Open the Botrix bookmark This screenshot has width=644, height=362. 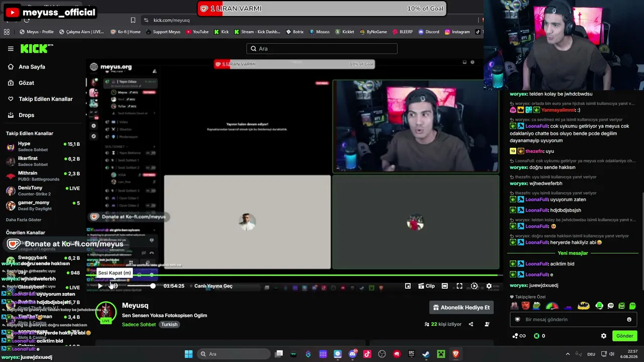[x=295, y=32]
